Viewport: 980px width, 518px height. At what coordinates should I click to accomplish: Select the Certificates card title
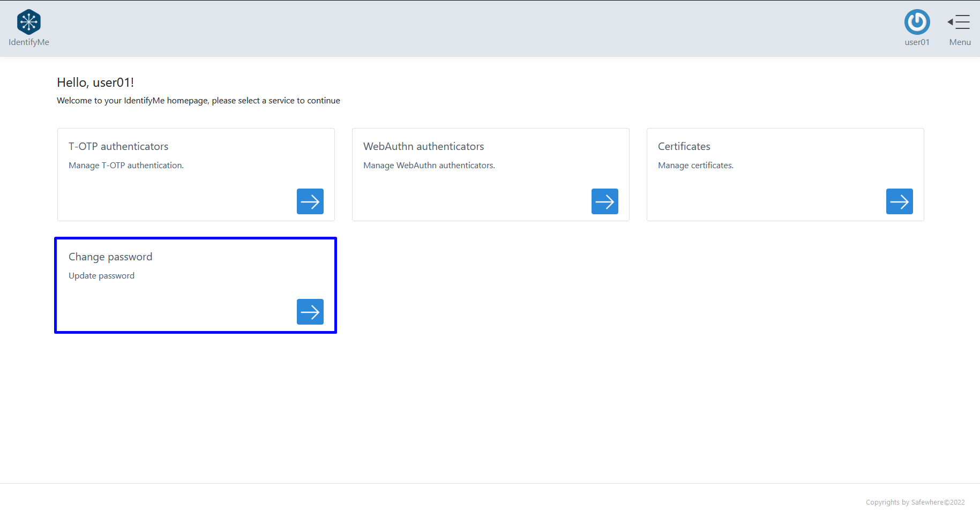[684, 146]
